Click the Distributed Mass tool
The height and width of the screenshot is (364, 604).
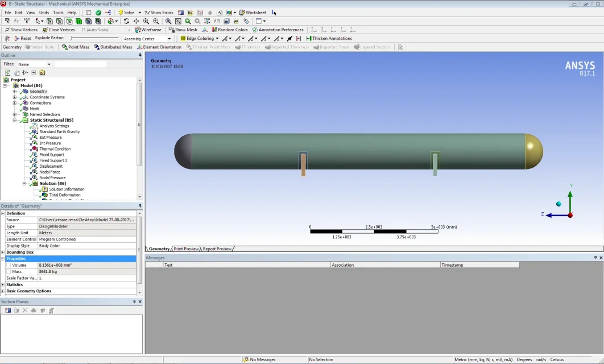[x=113, y=47]
